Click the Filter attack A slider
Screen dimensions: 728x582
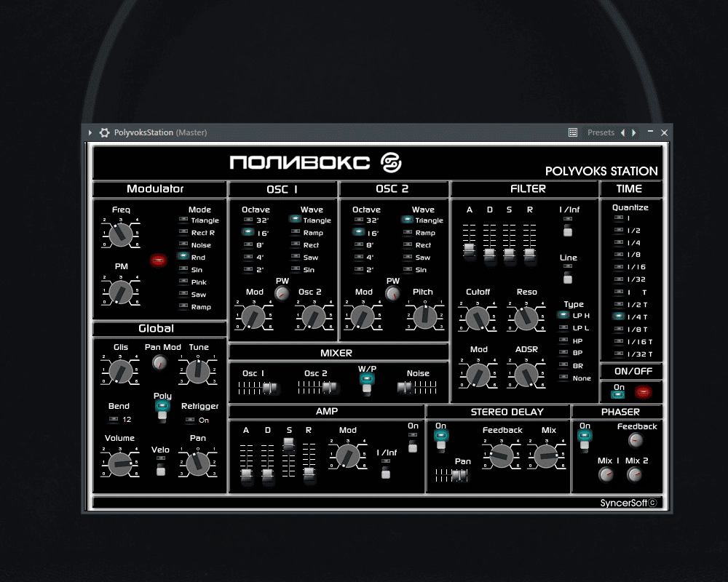coord(469,250)
